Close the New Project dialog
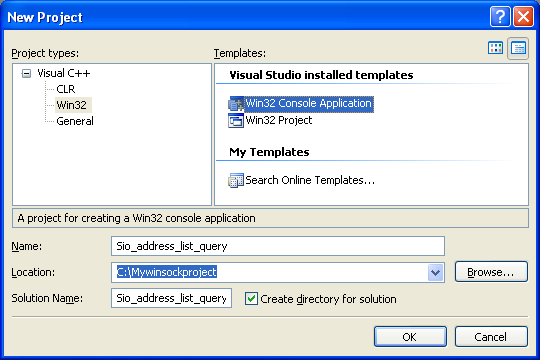Image resolution: width=540 pixels, height=360 pixels. point(523,17)
